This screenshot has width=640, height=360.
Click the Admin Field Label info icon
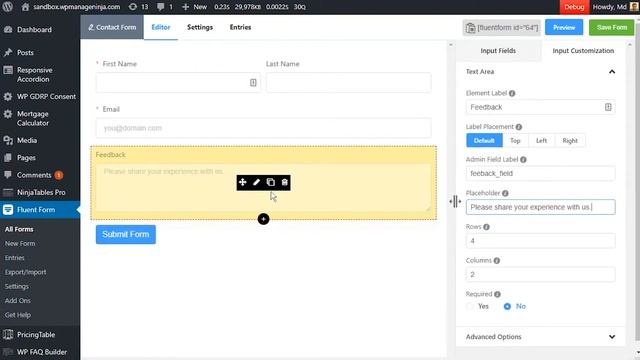pos(523,160)
